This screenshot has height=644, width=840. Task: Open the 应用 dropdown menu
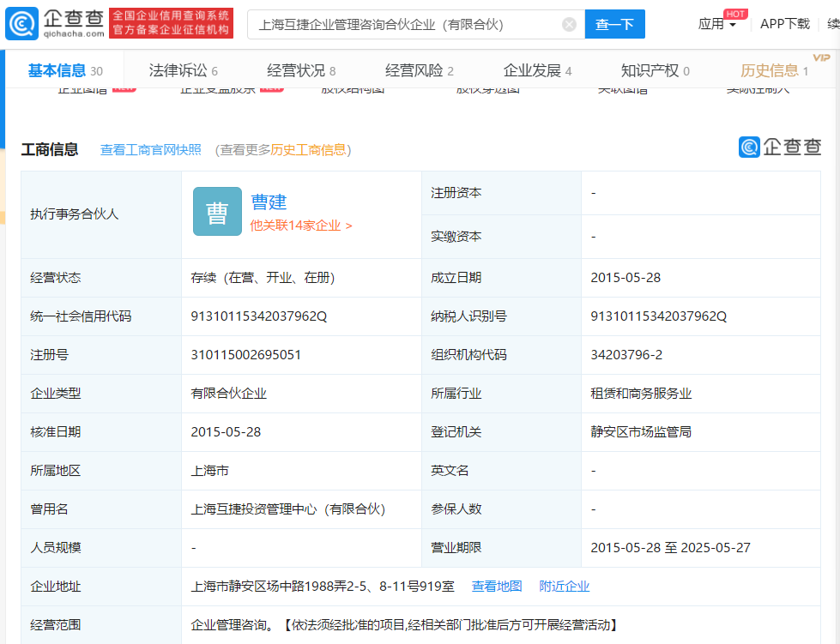tap(716, 24)
